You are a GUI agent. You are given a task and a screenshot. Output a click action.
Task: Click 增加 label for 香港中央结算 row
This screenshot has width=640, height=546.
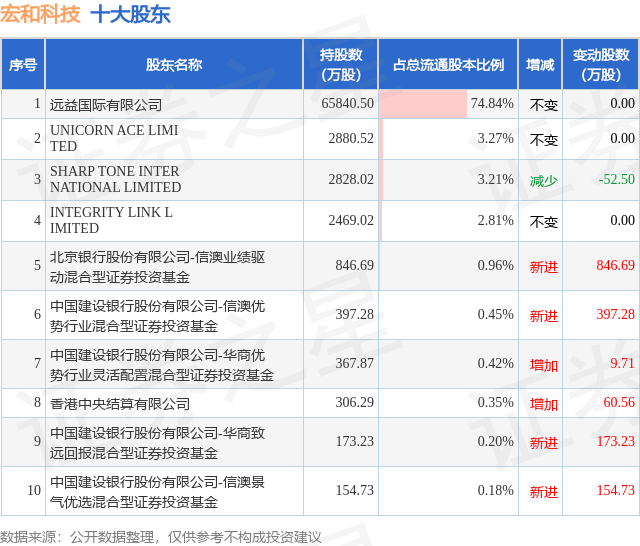point(543,404)
